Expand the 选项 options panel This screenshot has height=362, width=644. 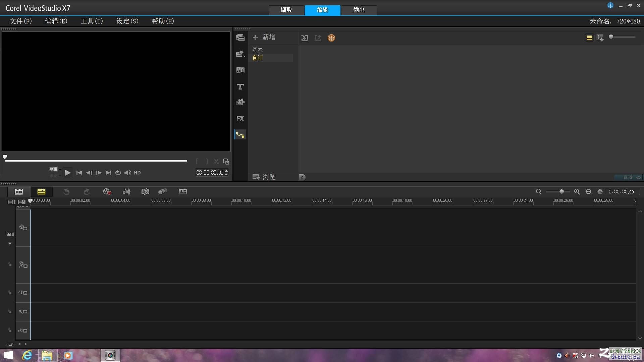pos(628,177)
